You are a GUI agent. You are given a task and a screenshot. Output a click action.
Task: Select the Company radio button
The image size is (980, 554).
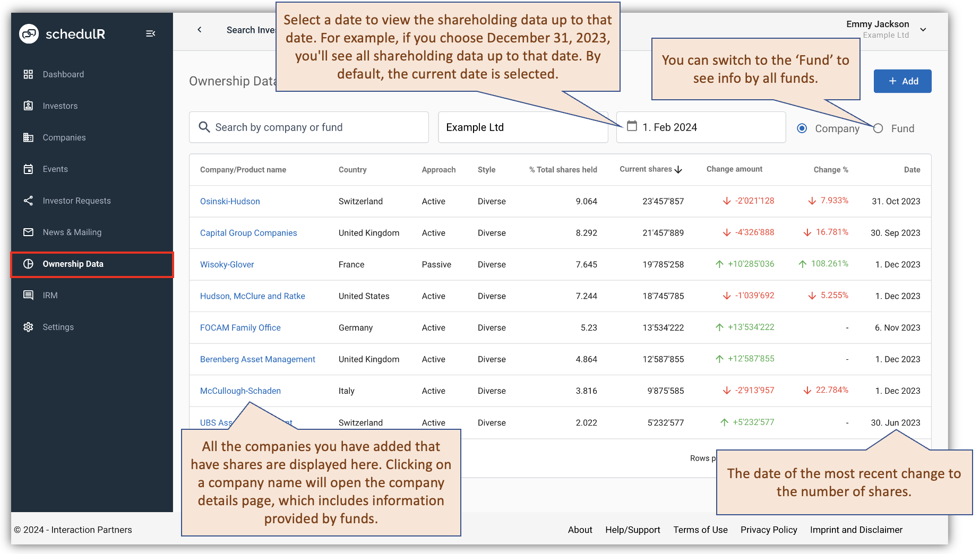802,128
